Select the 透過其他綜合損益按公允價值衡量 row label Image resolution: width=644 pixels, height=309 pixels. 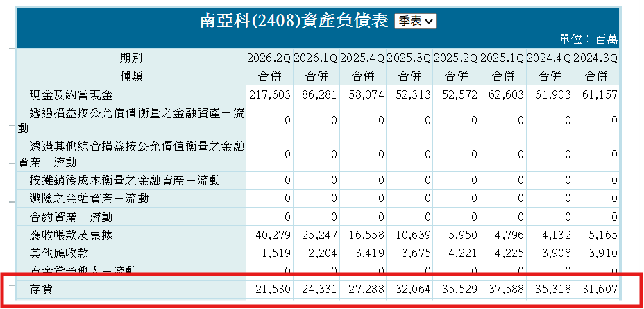(131, 154)
